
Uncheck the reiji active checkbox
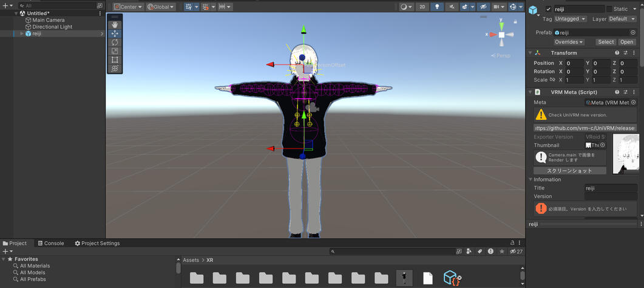[x=549, y=9]
